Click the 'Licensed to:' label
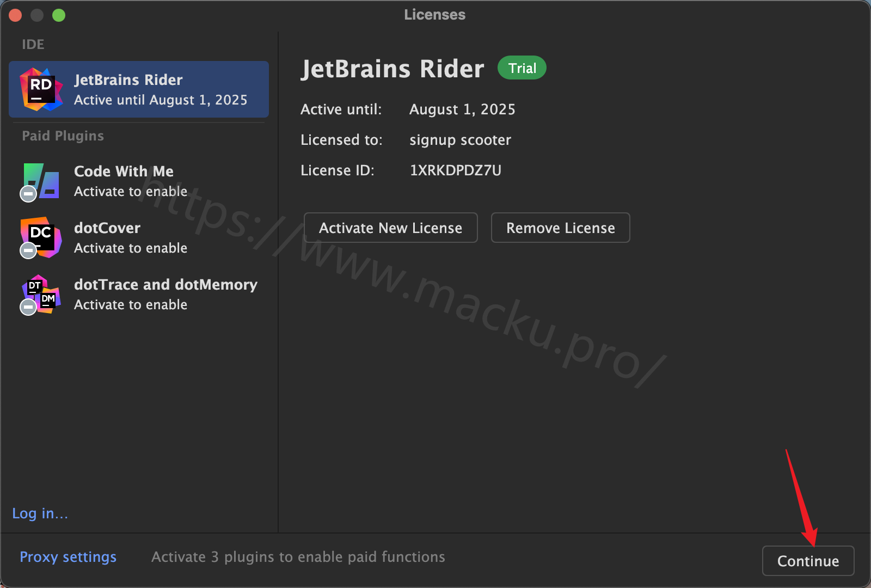 pos(341,140)
